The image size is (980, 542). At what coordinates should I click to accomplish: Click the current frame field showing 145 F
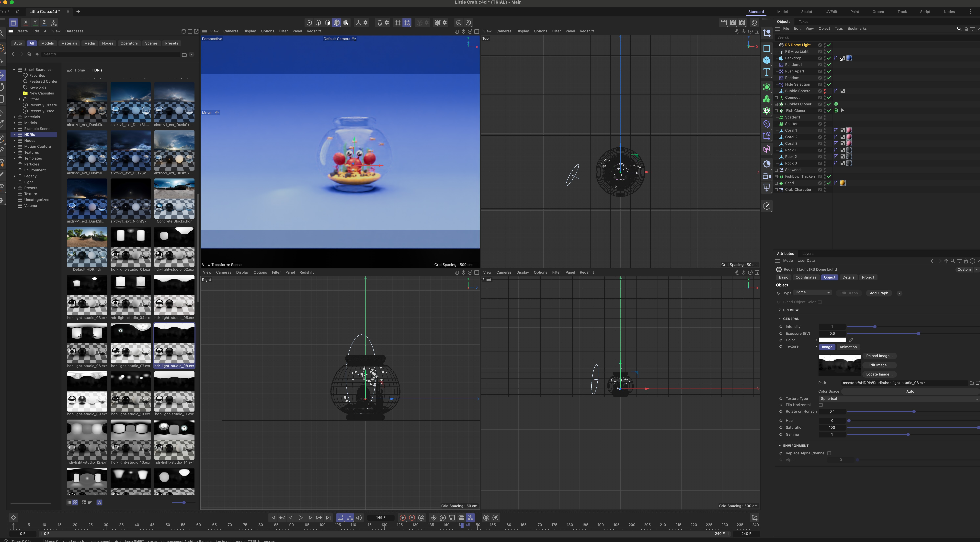coord(380,518)
